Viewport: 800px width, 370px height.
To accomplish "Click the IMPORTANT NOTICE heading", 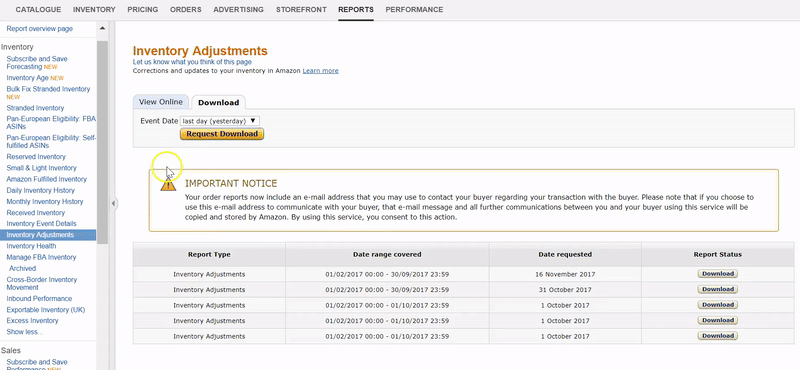I will point(231,184).
